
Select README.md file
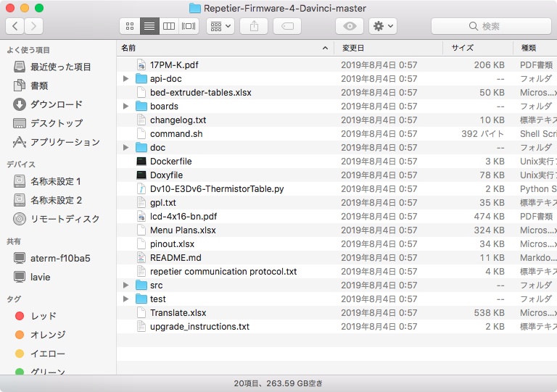(176, 258)
